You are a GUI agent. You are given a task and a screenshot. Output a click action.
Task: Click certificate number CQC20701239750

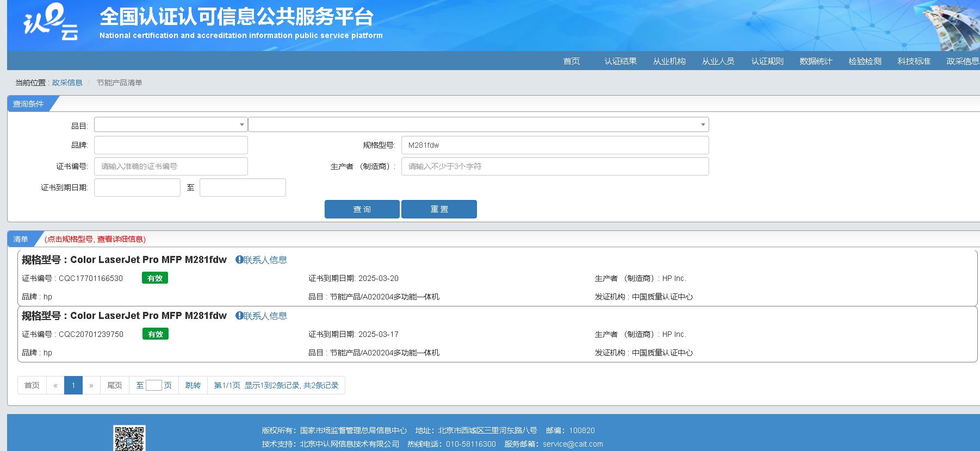coord(91,334)
